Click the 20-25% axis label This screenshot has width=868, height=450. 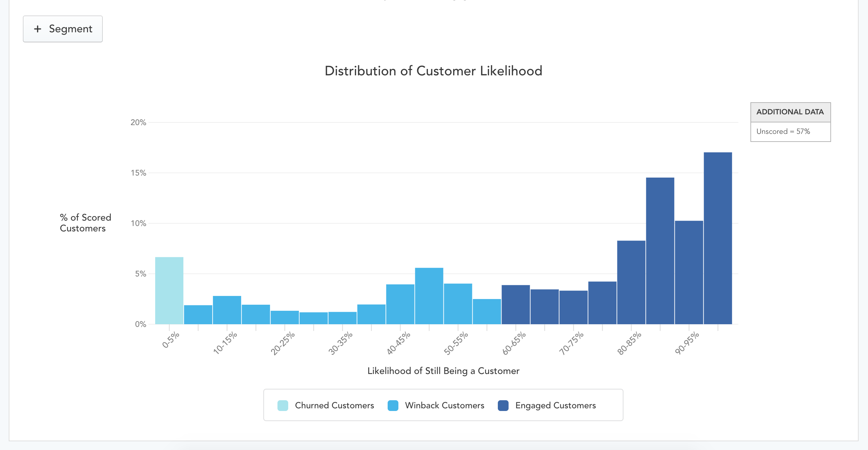[x=283, y=343]
